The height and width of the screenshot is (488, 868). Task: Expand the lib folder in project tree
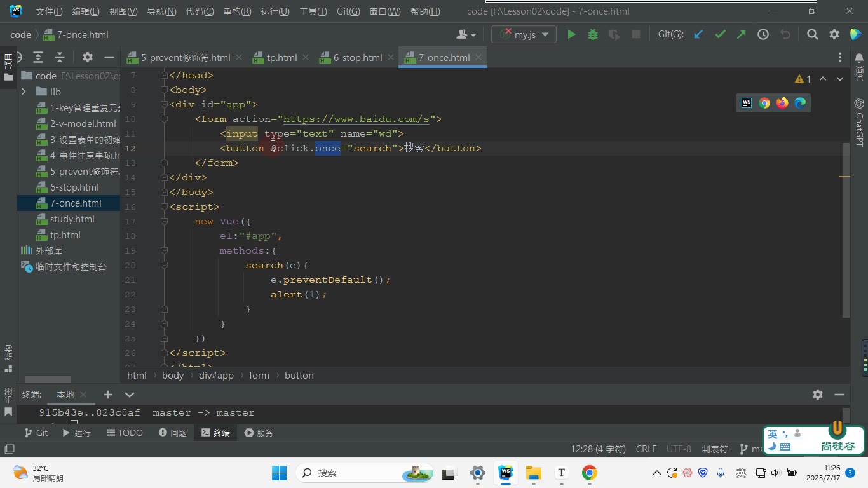pyautogui.click(x=24, y=91)
